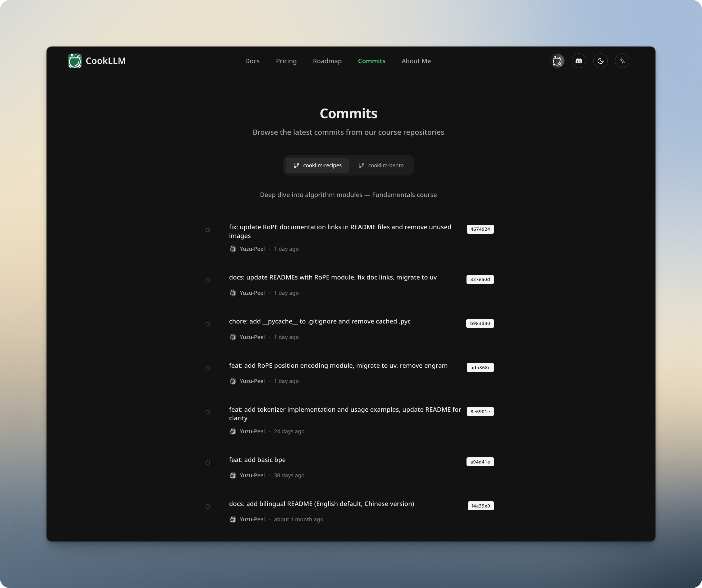Image resolution: width=702 pixels, height=588 pixels.
Task: Open the Discord community icon
Action: click(x=579, y=60)
